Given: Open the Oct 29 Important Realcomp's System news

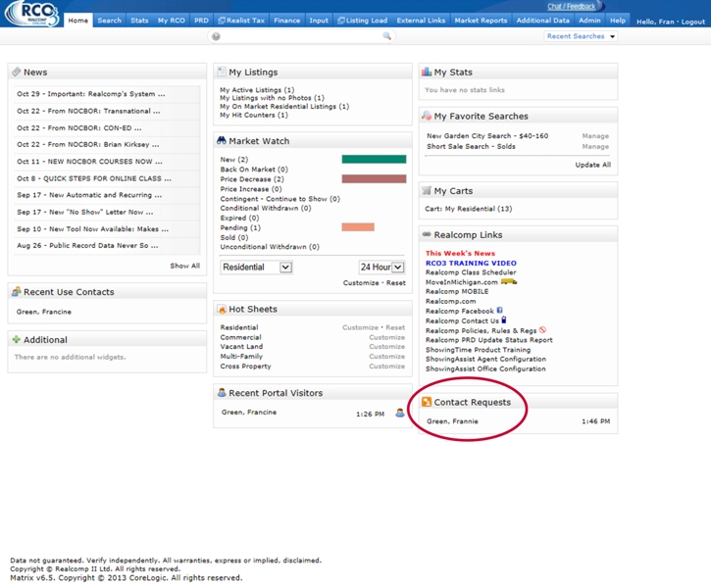Looking at the screenshot, I should tap(91, 94).
